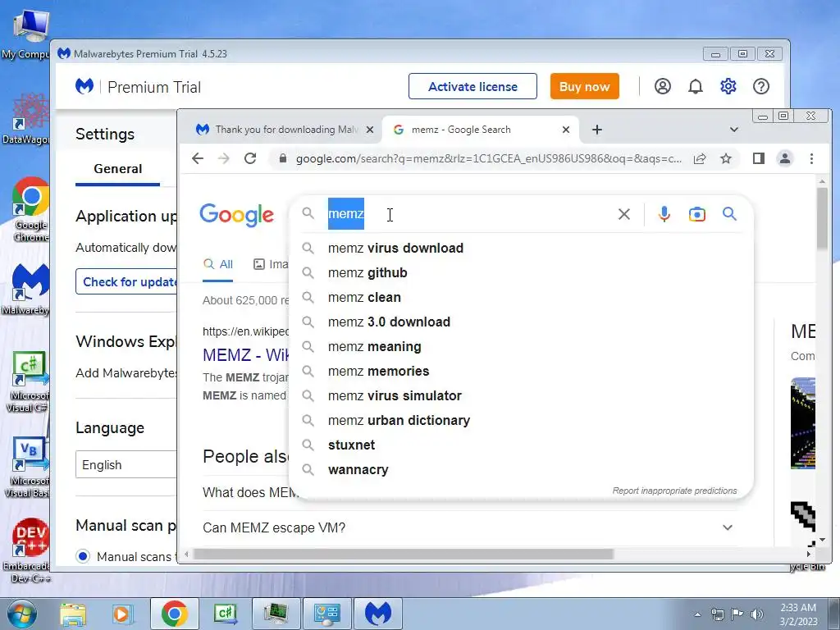Click Malwarebytes taskbar icon
The height and width of the screenshot is (630, 840).
click(378, 614)
